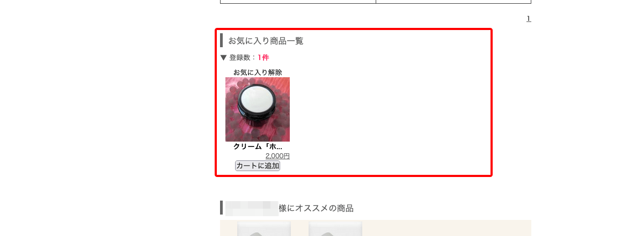Click the right table cell at top
The height and width of the screenshot is (236, 644).
click(453, 2)
